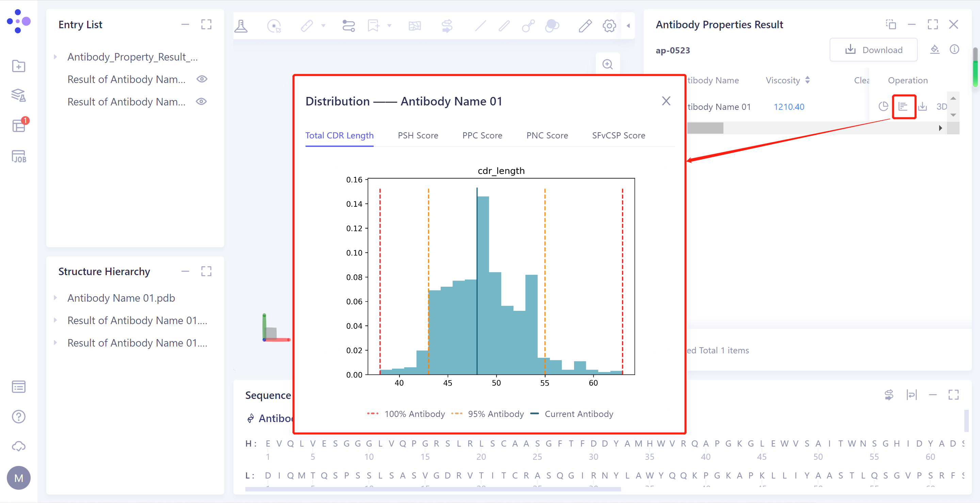Image resolution: width=980 pixels, height=503 pixels.
Task: Switch to the PSH Score tab
Action: [x=418, y=135]
